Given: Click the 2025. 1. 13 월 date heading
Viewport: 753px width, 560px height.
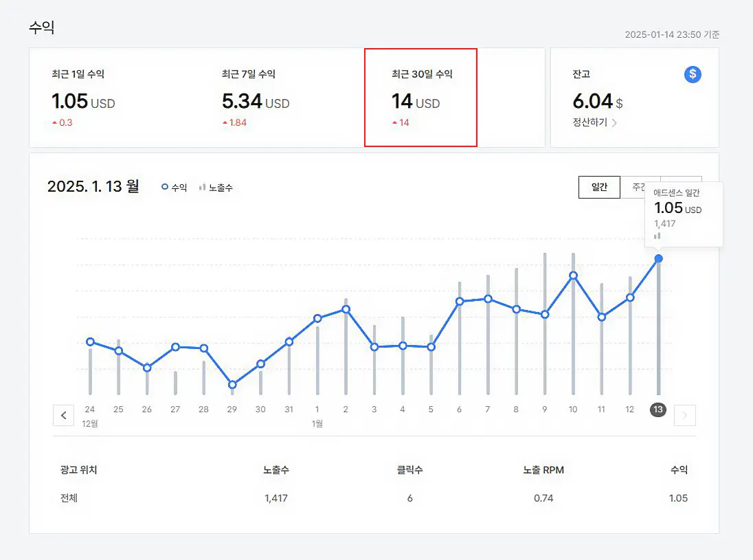Looking at the screenshot, I should click(x=93, y=186).
